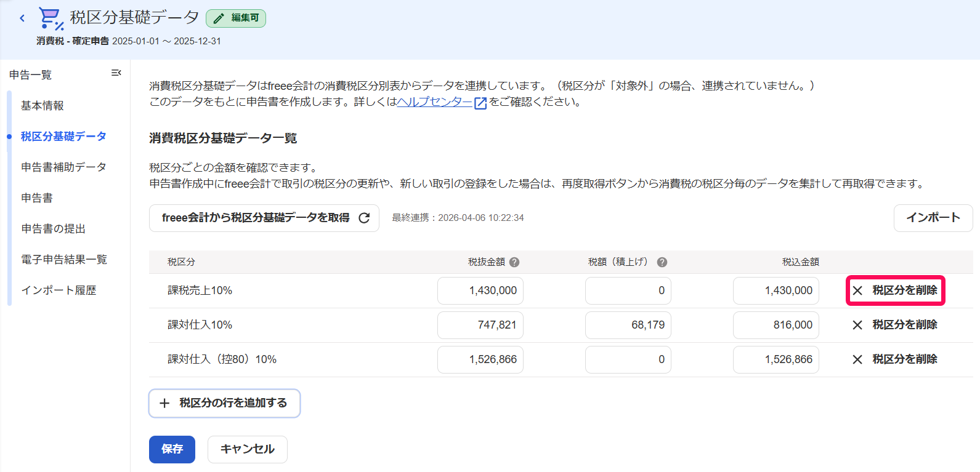Image resolution: width=980 pixels, height=472 pixels.
Task: Delete the 課対仕入10% tax category row
Action: [x=895, y=325]
